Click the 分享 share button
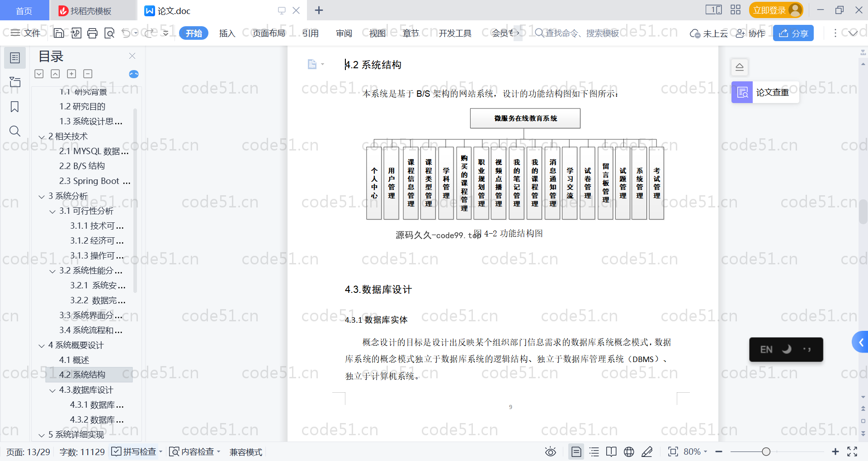The width and height of the screenshot is (868, 461). (793, 33)
